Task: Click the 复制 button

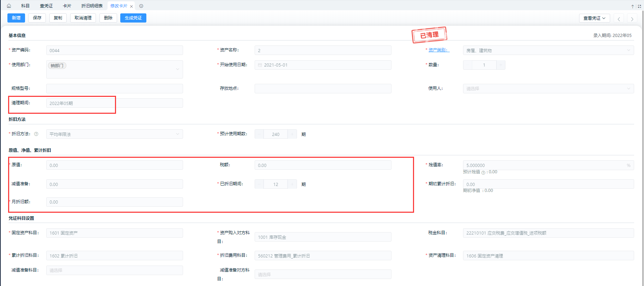Action: coord(58,18)
